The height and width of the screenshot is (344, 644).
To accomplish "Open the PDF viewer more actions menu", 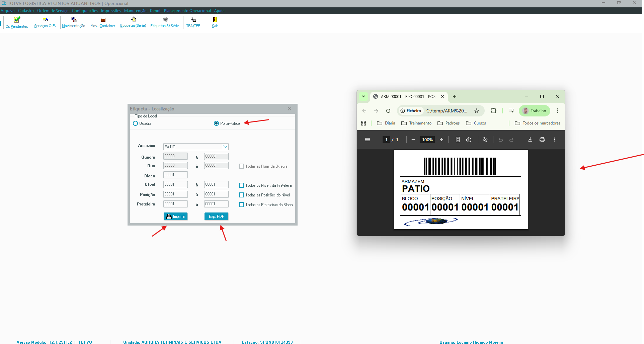I will 554,140.
